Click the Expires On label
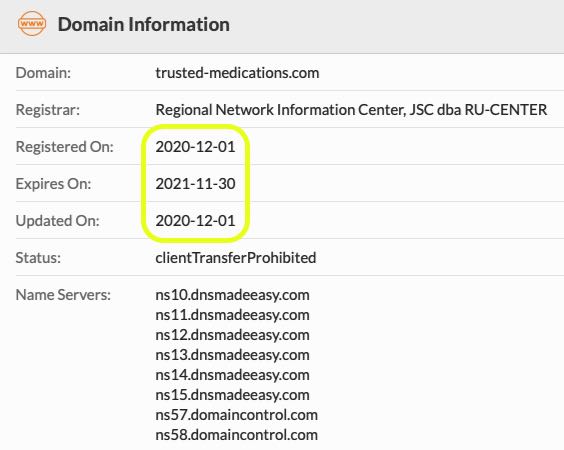This screenshot has width=564, height=450. pos(53,184)
